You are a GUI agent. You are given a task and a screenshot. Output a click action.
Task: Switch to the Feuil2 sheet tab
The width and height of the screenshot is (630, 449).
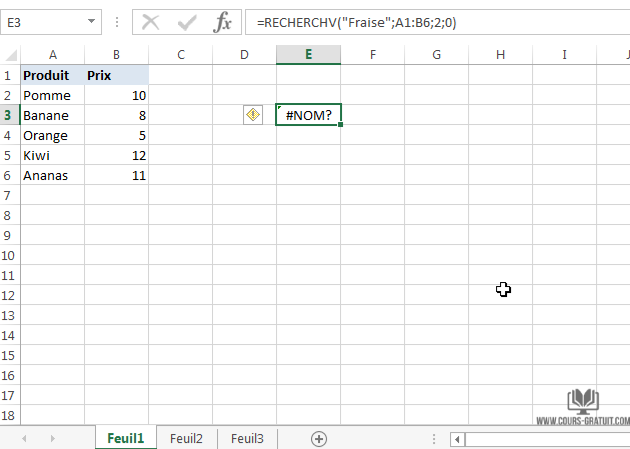186,438
